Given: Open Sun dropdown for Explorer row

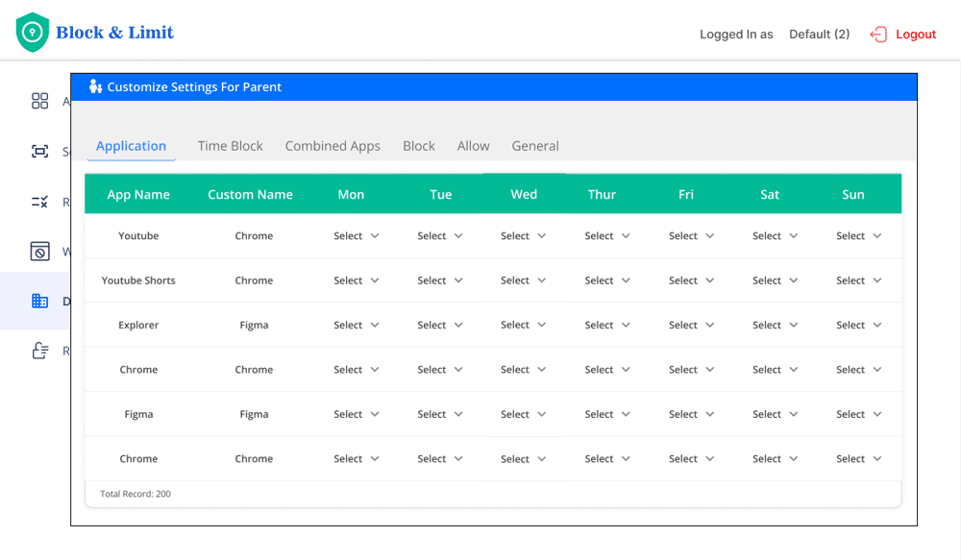Looking at the screenshot, I should [x=858, y=326].
